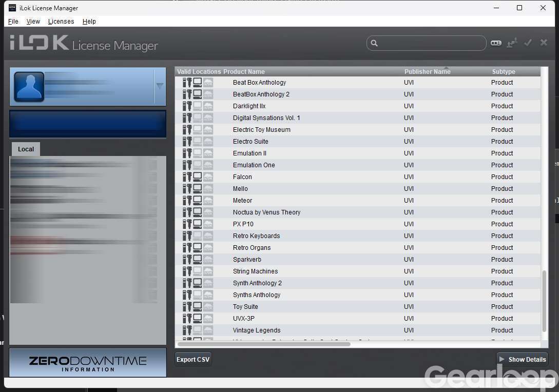Click the computer icon in Electro Suite row

pos(198,142)
